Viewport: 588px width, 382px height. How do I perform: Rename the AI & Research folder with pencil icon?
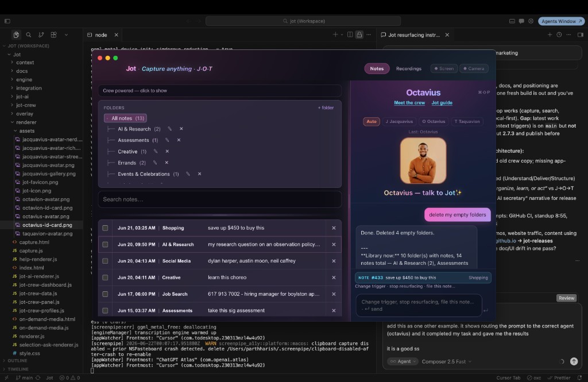pos(169,129)
